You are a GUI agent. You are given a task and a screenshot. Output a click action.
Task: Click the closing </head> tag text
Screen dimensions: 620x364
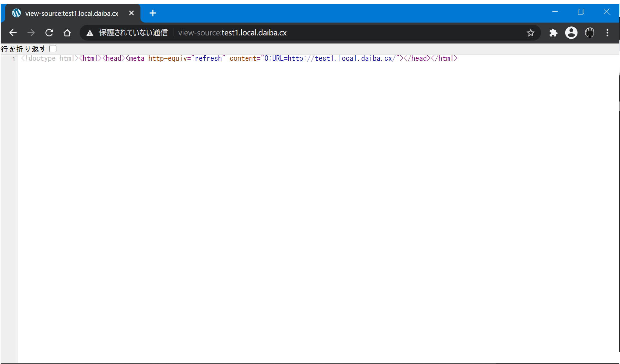(417, 58)
